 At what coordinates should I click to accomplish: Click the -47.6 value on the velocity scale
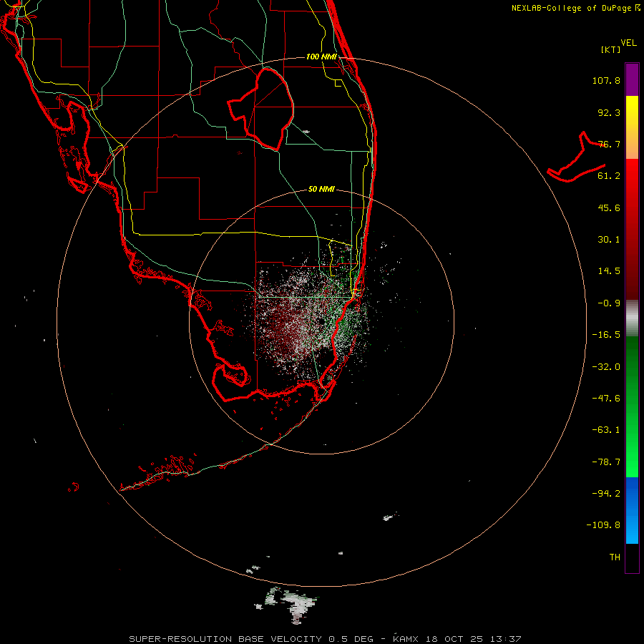coord(606,399)
